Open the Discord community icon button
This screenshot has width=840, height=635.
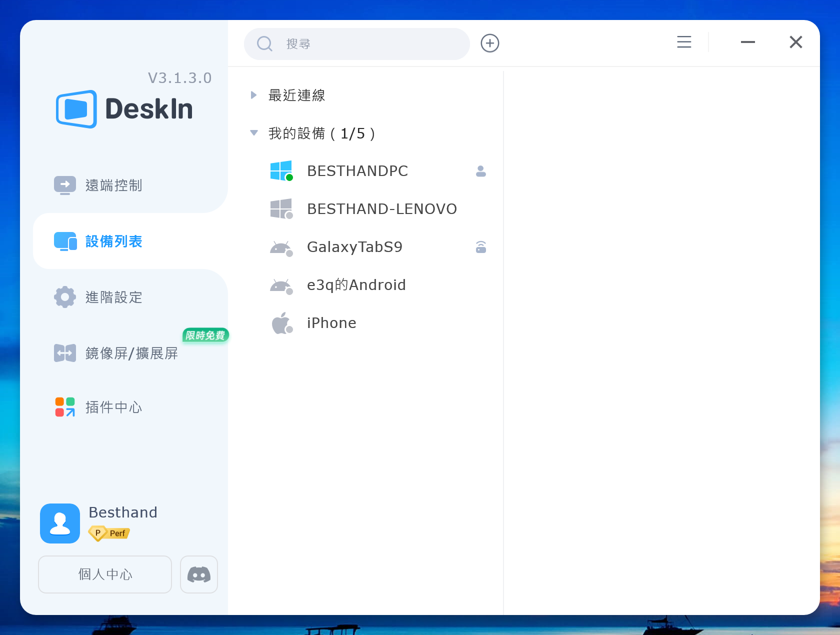(198, 574)
